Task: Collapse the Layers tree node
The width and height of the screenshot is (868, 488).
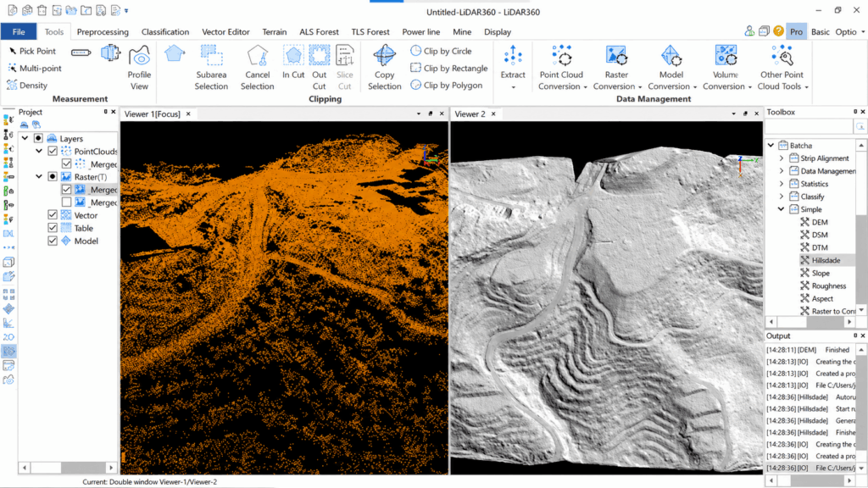Action: (25, 138)
